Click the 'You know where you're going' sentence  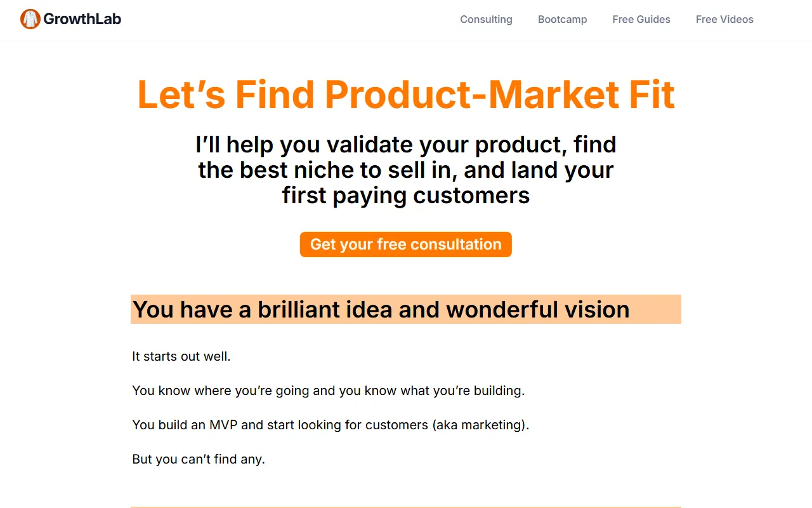pyautogui.click(x=328, y=391)
